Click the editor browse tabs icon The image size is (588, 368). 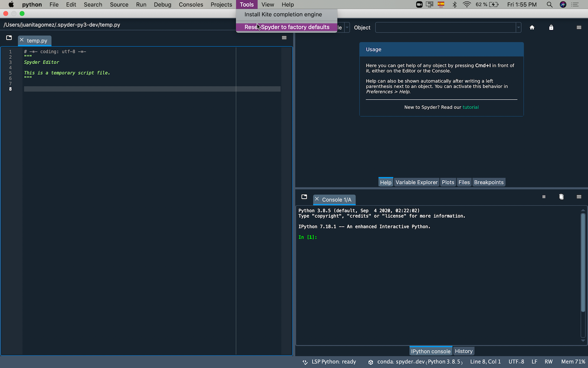coord(9,38)
